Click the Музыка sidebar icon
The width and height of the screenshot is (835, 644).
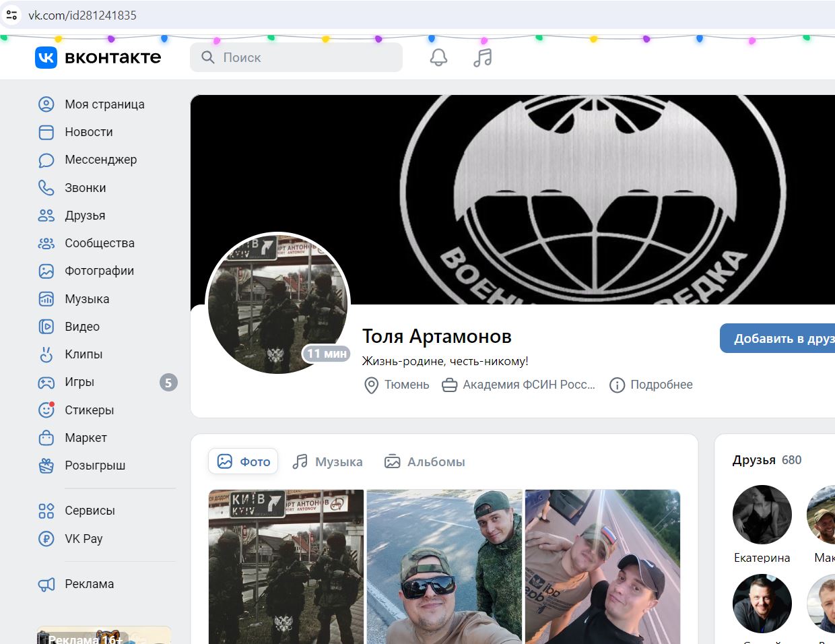pyautogui.click(x=46, y=299)
